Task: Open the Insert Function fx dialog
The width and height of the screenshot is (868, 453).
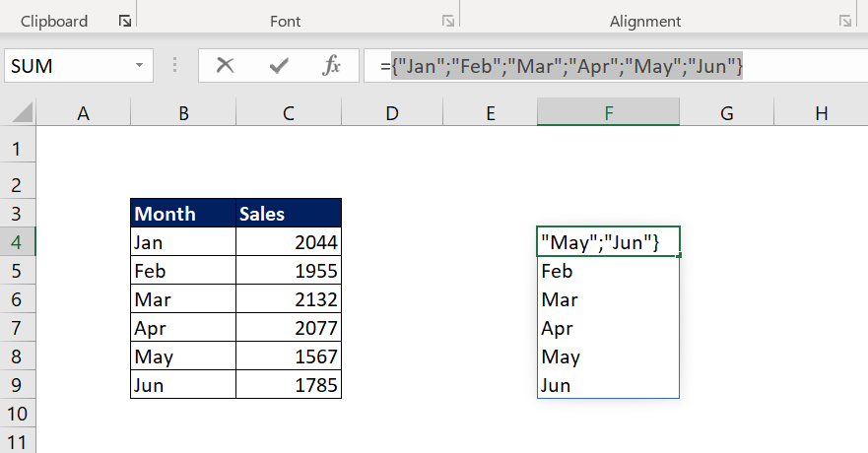Action: click(x=332, y=66)
